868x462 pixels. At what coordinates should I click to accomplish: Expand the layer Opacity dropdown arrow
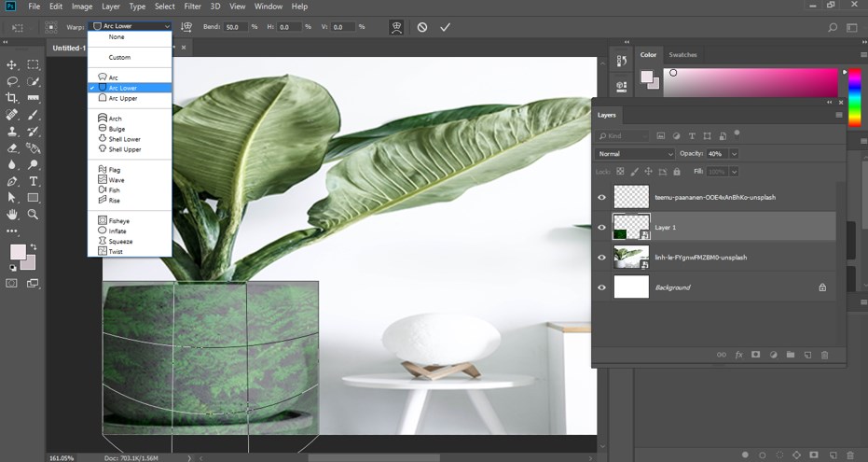point(734,153)
